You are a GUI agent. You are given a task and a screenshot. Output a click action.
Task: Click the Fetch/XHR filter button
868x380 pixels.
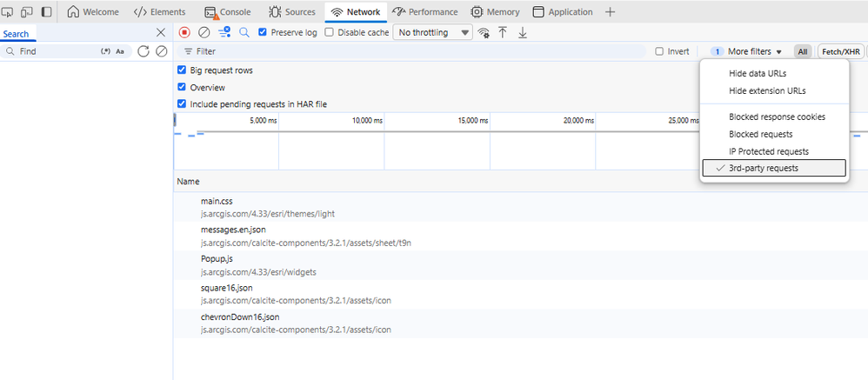coord(842,51)
